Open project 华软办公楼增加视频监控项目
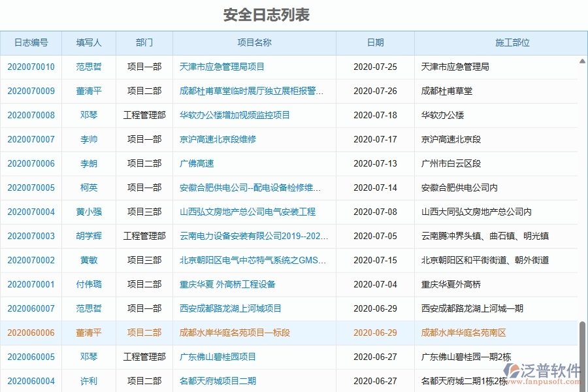The image size is (588, 392). point(235,115)
